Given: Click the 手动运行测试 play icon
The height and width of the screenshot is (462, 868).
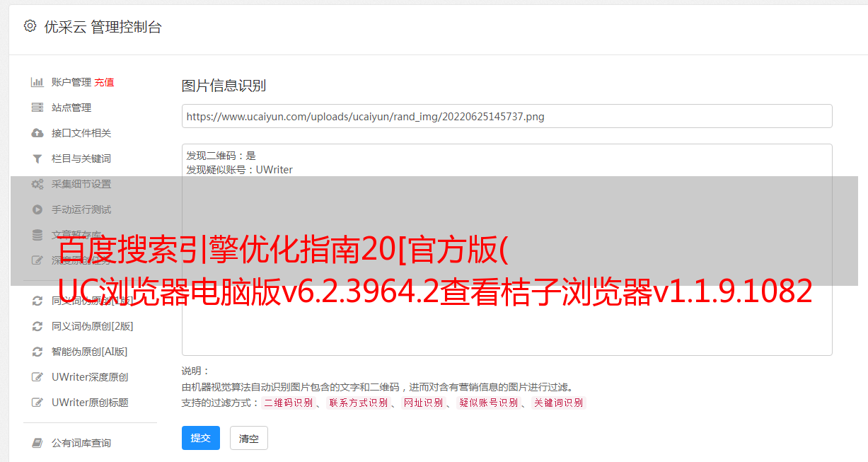Looking at the screenshot, I should pyautogui.click(x=37, y=209).
